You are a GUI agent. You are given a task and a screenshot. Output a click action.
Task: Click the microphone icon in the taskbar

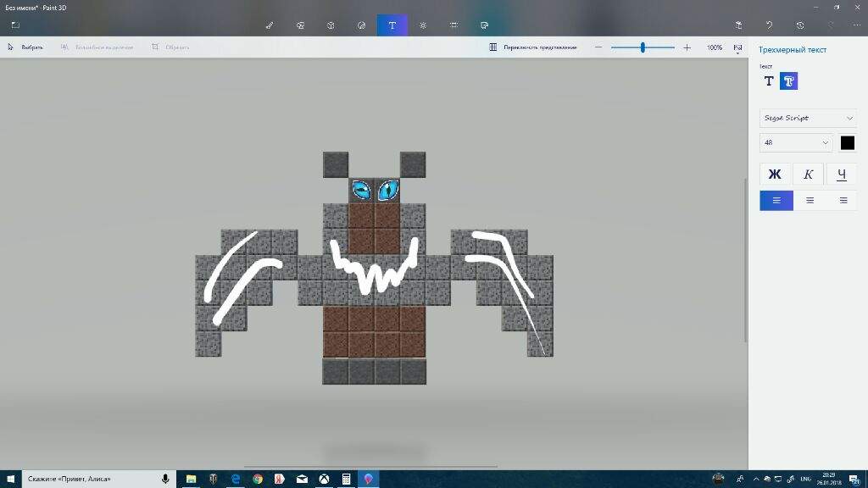coord(165,480)
